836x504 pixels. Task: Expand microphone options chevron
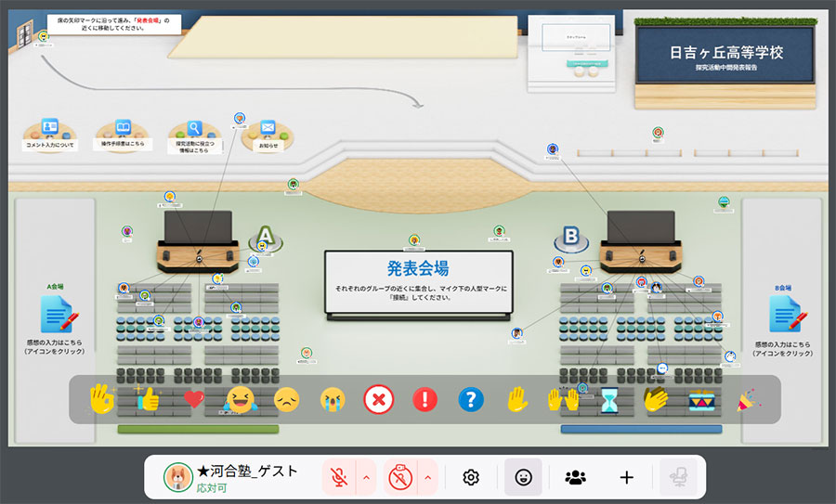click(366, 477)
